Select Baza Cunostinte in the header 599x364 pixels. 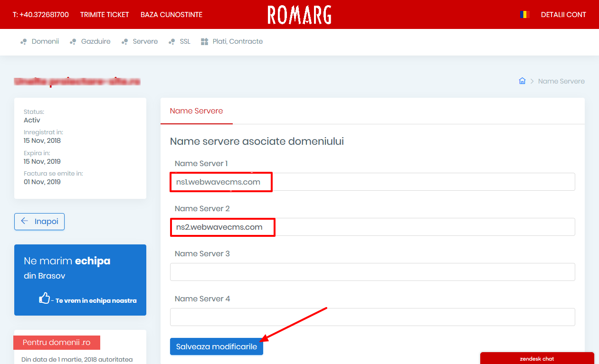point(171,14)
